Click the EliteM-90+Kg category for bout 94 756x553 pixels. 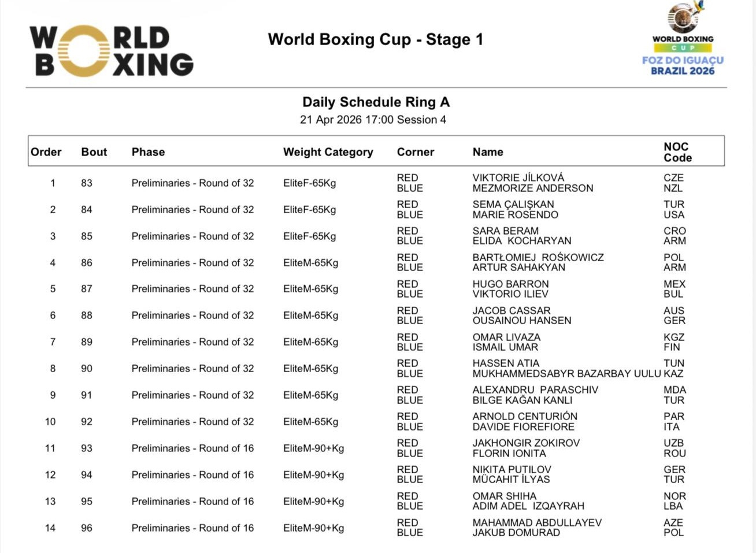click(313, 475)
